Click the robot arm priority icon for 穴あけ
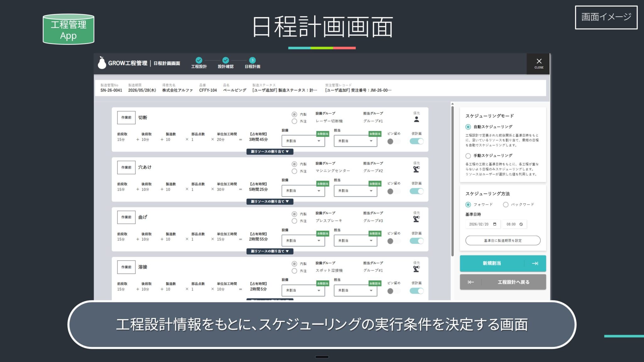Viewport: 644px width, 362px height. pyautogui.click(x=416, y=169)
